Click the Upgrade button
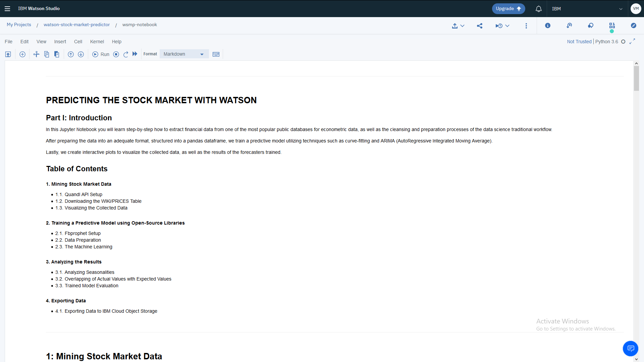The image size is (644, 362). point(508,9)
